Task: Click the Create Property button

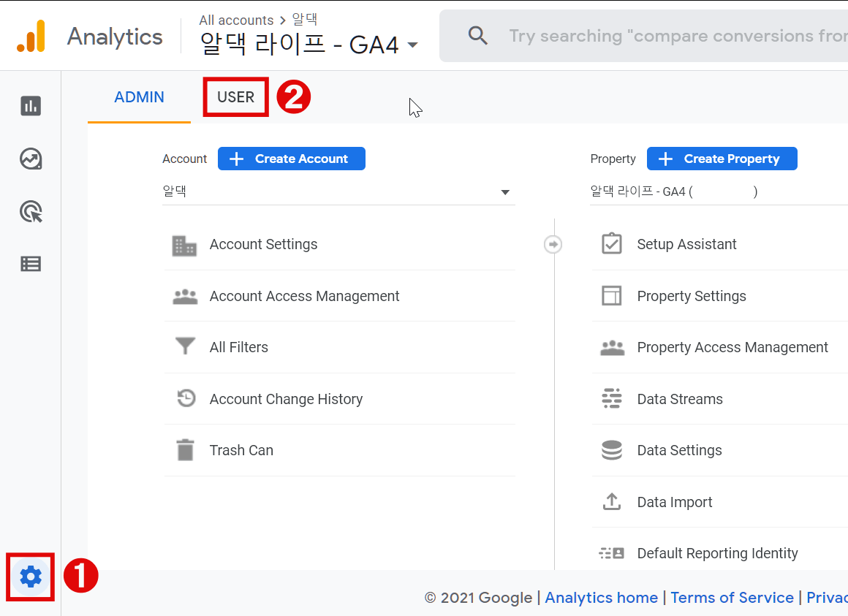Action: pyautogui.click(x=722, y=159)
